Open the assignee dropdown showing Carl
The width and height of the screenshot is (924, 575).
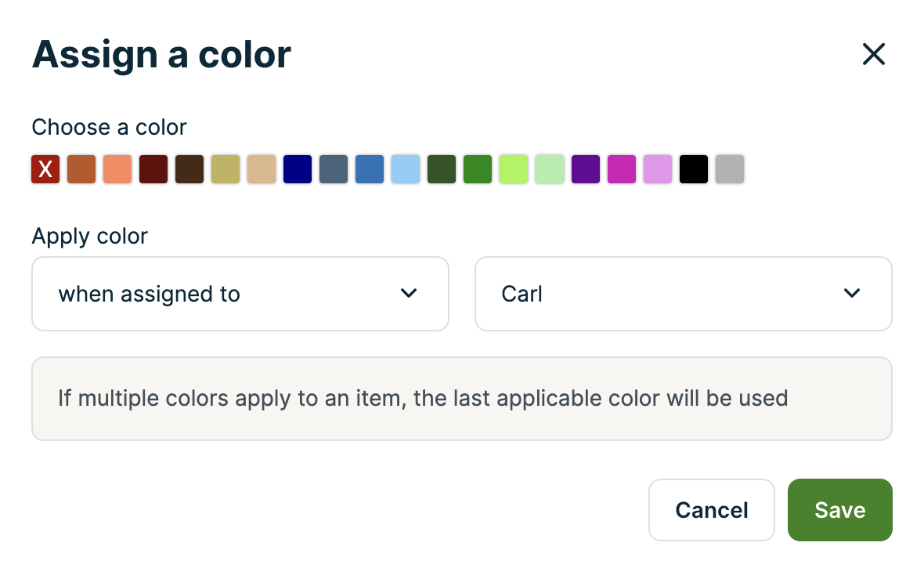click(x=683, y=294)
